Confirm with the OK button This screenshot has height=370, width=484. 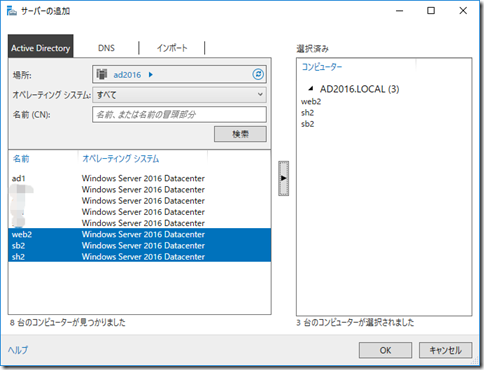coord(385,350)
